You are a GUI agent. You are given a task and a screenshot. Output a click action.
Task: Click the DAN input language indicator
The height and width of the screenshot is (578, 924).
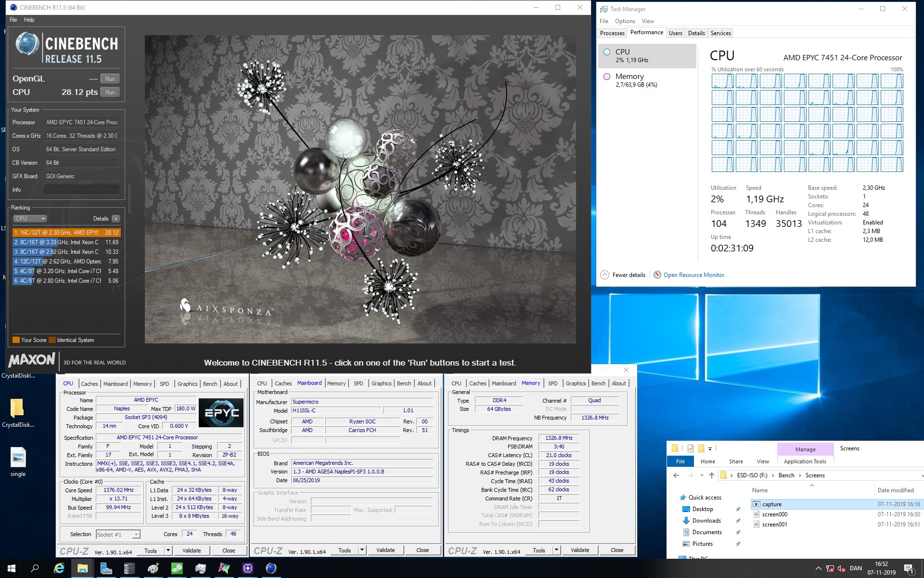point(856,568)
